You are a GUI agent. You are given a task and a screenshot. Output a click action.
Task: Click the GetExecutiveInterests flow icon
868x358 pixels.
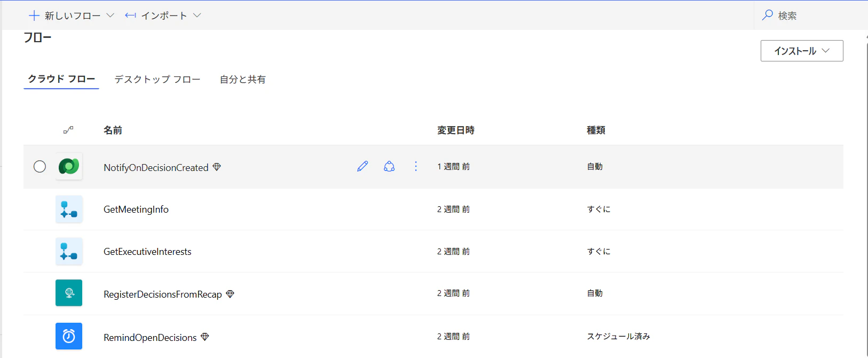click(x=69, y=251)
